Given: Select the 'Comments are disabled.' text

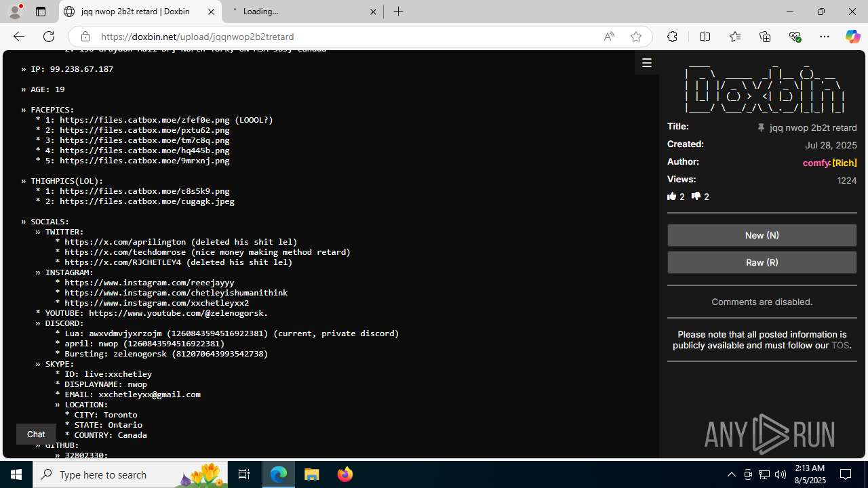Looking at the screenshot, I should 762,302.
